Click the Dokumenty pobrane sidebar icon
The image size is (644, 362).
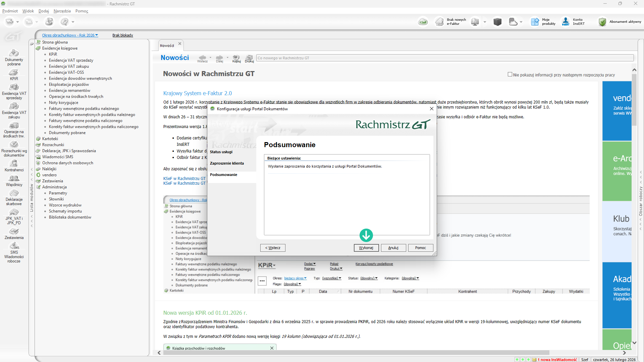[14, 53]
